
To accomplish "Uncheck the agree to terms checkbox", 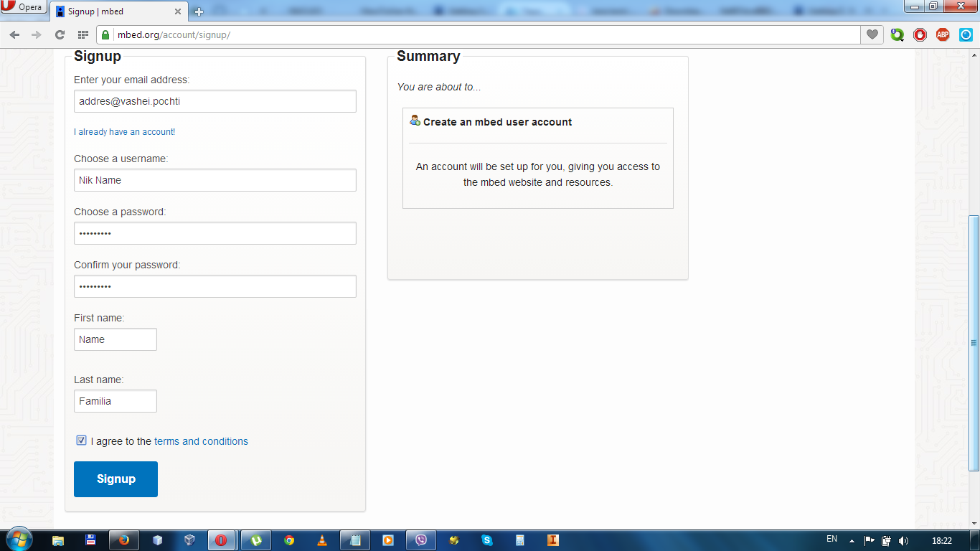I will (x=81, y=441).
